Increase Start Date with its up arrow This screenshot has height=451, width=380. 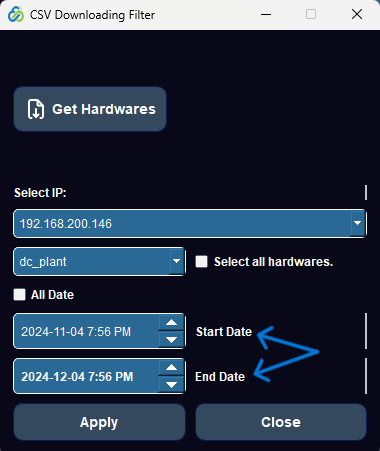coord(171,322)
